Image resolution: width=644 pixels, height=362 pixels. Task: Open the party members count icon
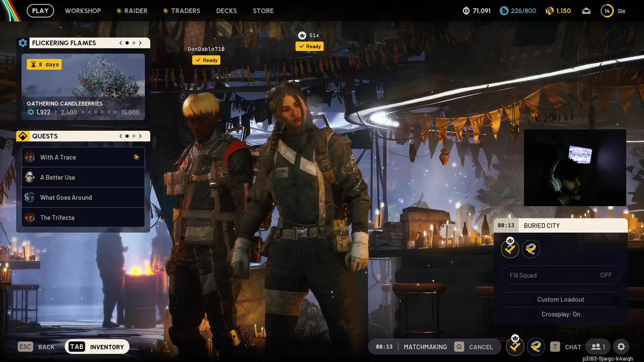[598, 346]
